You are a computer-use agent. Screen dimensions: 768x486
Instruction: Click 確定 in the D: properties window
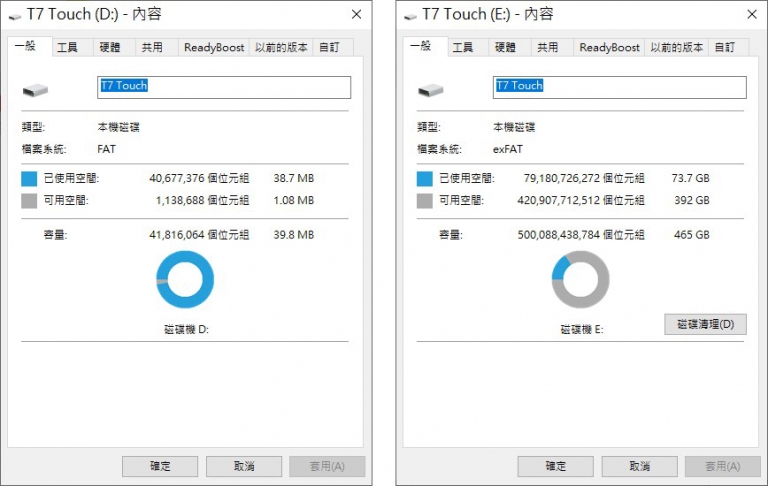(160, 466)
